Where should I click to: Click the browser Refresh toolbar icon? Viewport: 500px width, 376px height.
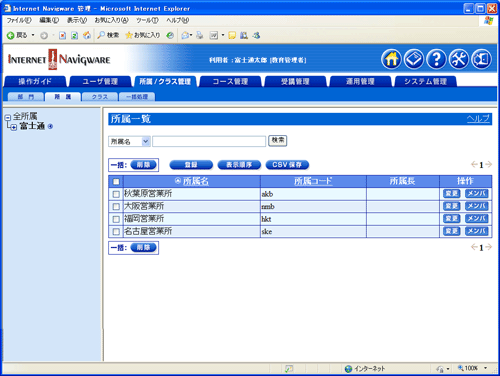[75, 35]
